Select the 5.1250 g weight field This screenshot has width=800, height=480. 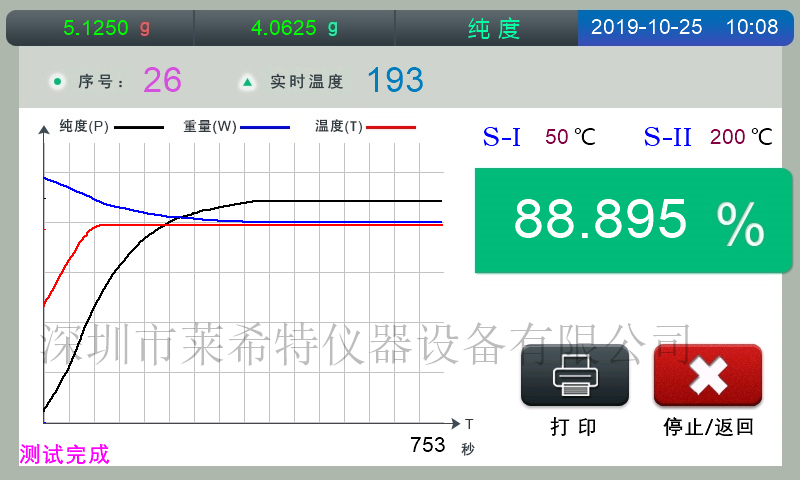106,28
